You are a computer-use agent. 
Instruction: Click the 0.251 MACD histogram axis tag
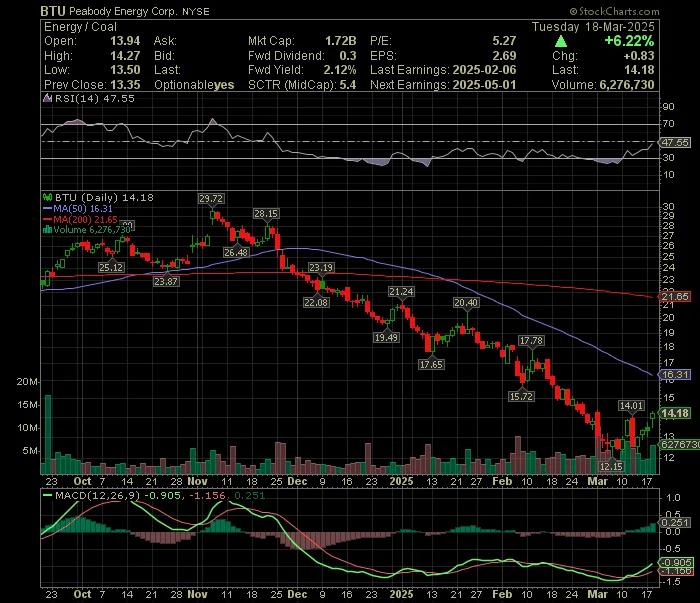pyautogui.click(x=675, y=523)
